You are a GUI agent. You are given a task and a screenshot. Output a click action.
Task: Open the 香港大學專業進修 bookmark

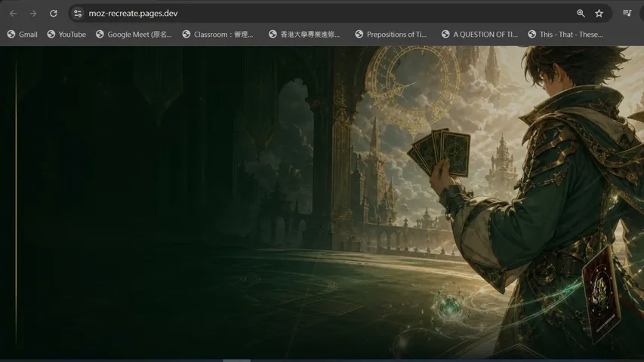click(304, 35)
